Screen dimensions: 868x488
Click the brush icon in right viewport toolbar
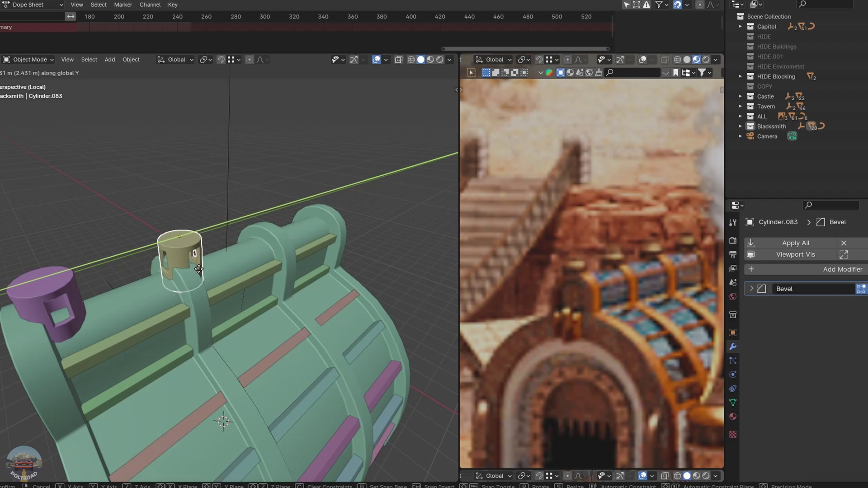point(599,72)
